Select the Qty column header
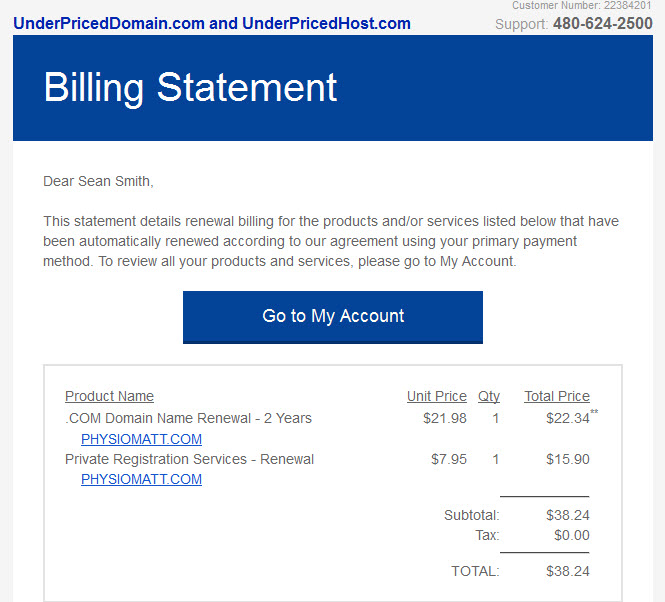The width and height of the screenshot is (665, 602). [489, 396]
